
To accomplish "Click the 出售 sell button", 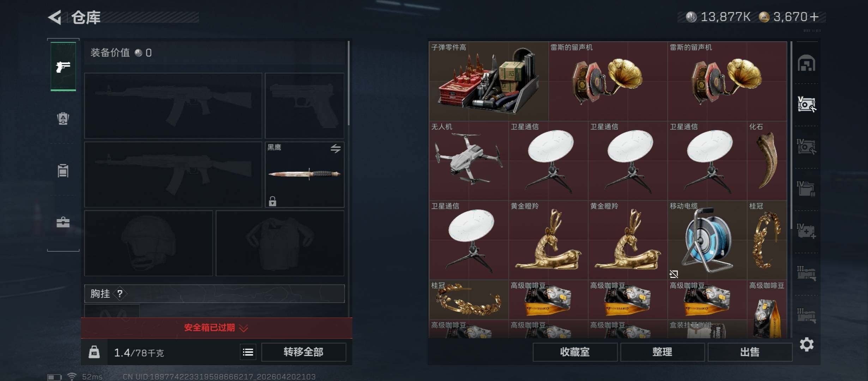I will tap(750, 352).
